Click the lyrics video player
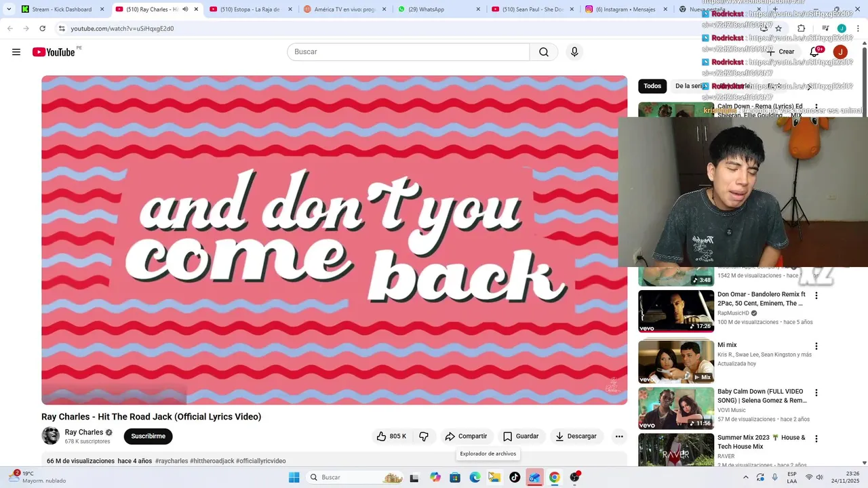This screenshot has width=868, height=488. coord(334,240)
